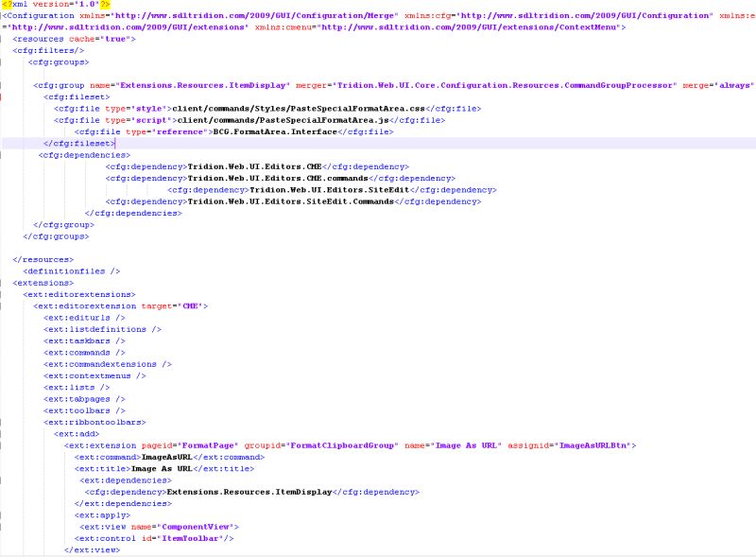Click the closing cfg:groups tag
Image resolution: width=756 pixels, height=557 pixels.
click(56, 236)
